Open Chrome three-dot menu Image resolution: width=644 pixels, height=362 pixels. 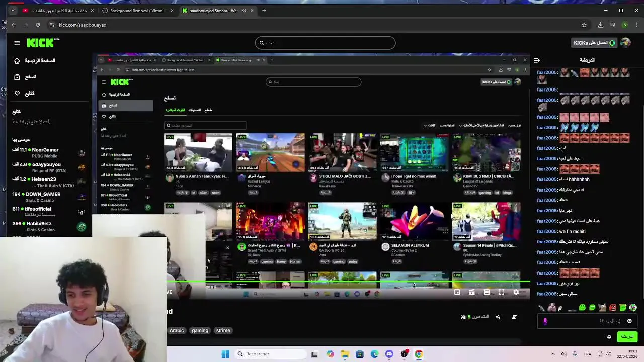(636, 25)
